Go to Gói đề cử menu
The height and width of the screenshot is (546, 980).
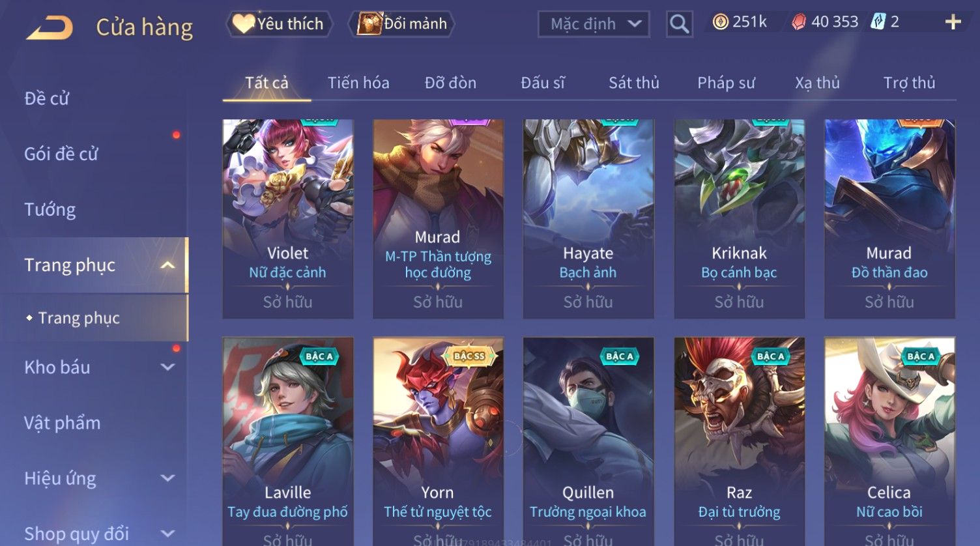pyautogui.click(x=61, y=154)
